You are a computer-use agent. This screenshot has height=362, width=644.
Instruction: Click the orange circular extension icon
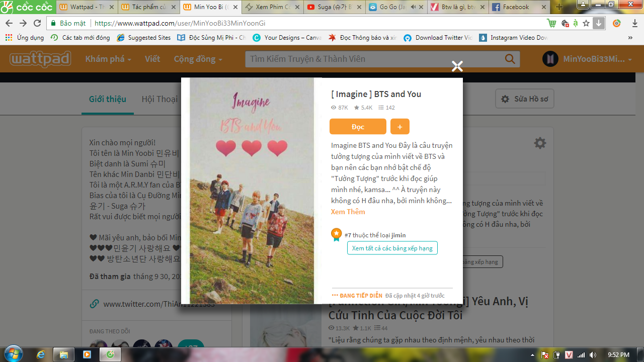point(617,23)
